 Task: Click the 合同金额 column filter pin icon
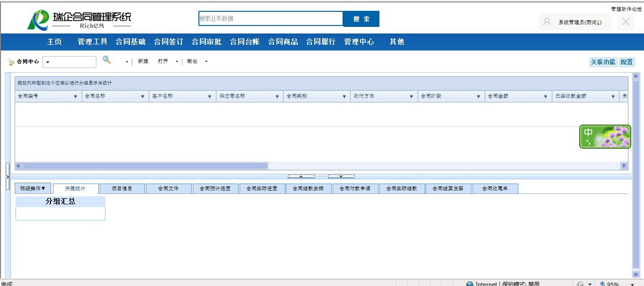pyautogui.click(x=546, y=96)
